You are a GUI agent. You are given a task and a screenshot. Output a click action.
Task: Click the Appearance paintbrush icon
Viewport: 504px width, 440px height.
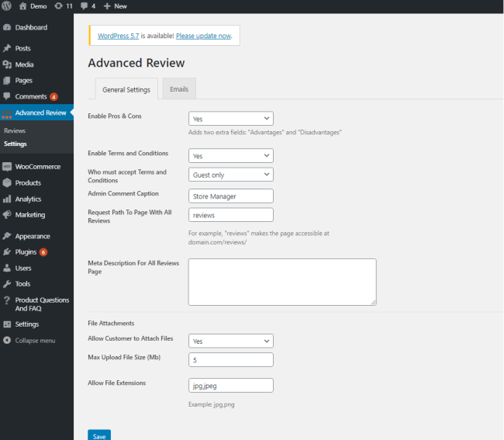[x=7, y=236]
